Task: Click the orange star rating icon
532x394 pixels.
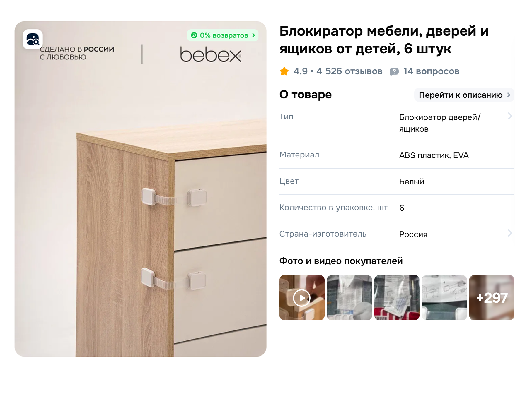Action: tap(284, 71)
